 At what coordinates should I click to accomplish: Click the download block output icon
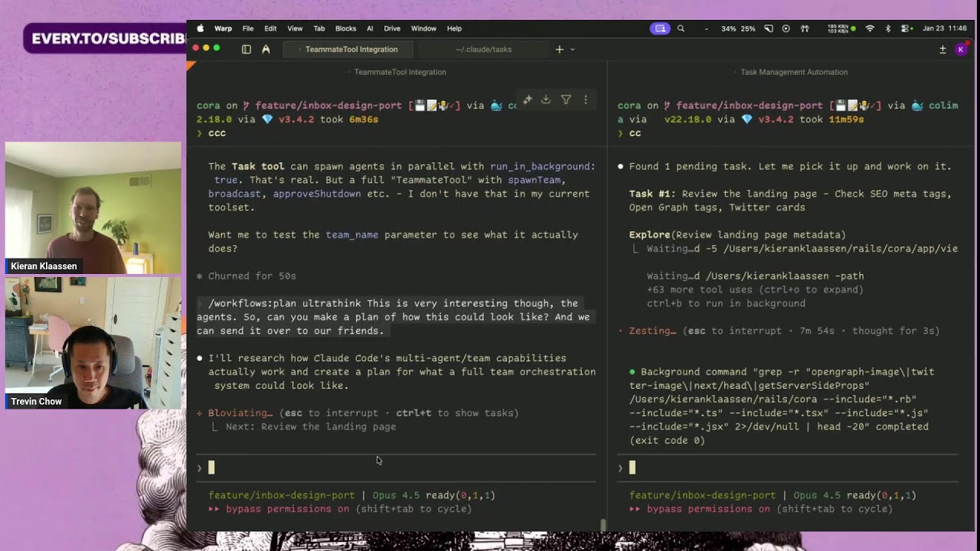click(x=546, y=99)
